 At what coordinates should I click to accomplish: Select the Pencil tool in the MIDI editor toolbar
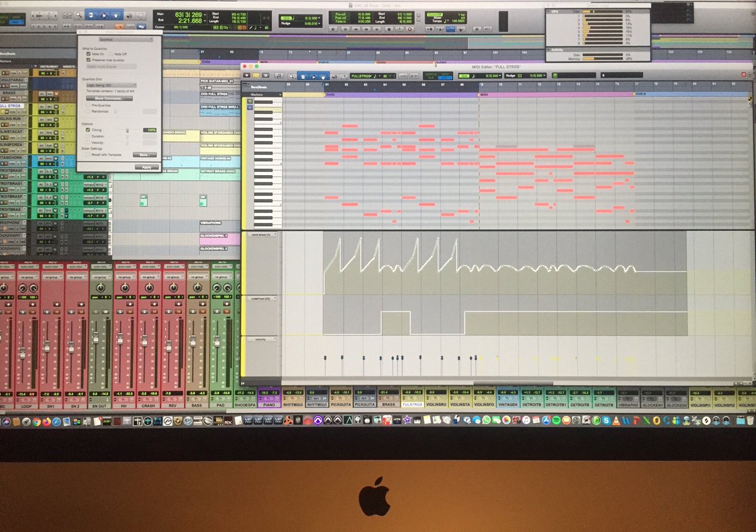tap(343, 77)
